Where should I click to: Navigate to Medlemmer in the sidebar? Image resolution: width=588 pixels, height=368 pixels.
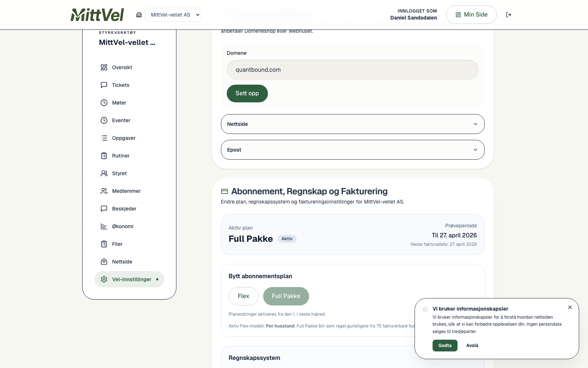[129, 191]
